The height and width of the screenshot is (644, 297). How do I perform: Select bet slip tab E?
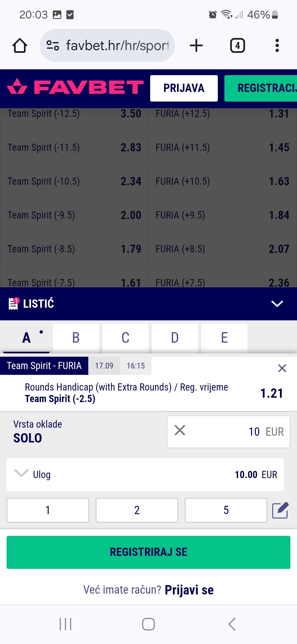[x=224, y=338]
